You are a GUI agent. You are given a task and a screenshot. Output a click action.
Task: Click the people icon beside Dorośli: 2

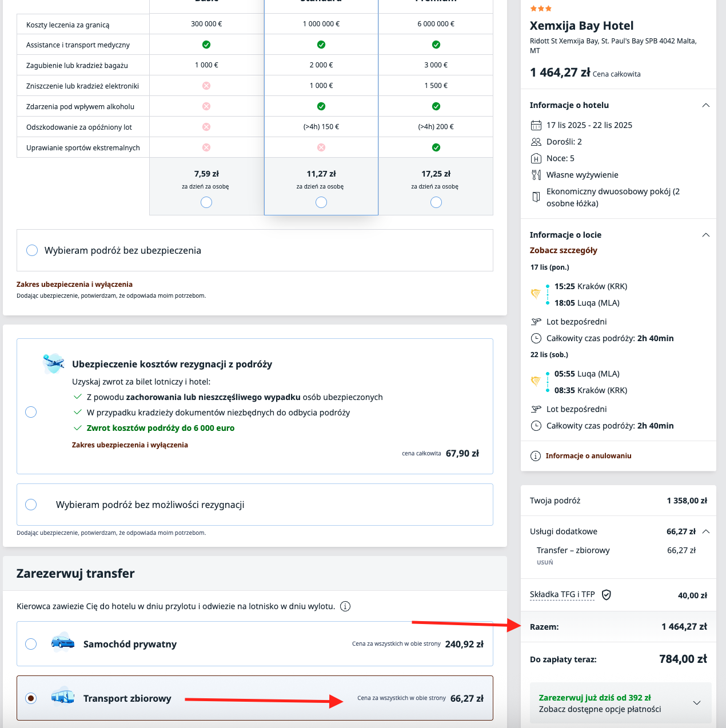[x=536, y=142]
